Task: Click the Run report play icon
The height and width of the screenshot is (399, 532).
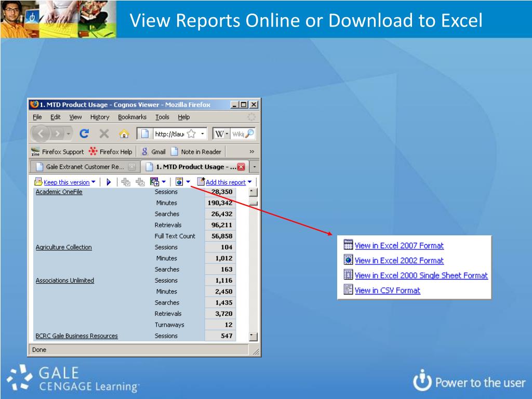Action: [x=109, y=182]
